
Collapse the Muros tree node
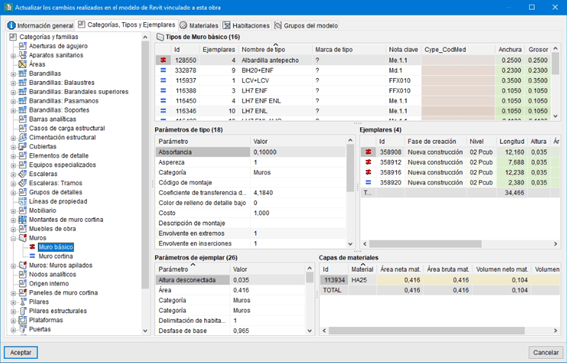pyautogui.click(x=13, y=238)
